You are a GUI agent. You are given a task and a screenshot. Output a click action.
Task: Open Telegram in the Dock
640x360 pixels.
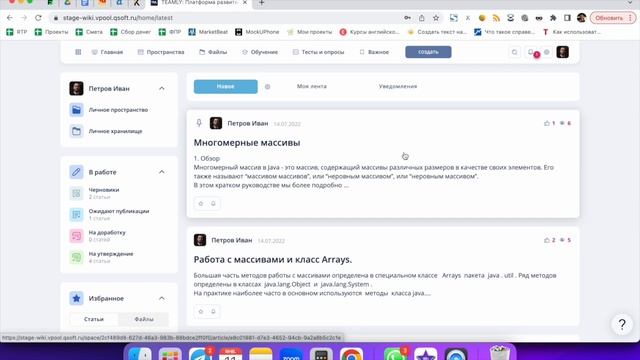pyautogui.click(x=200, y=353)
